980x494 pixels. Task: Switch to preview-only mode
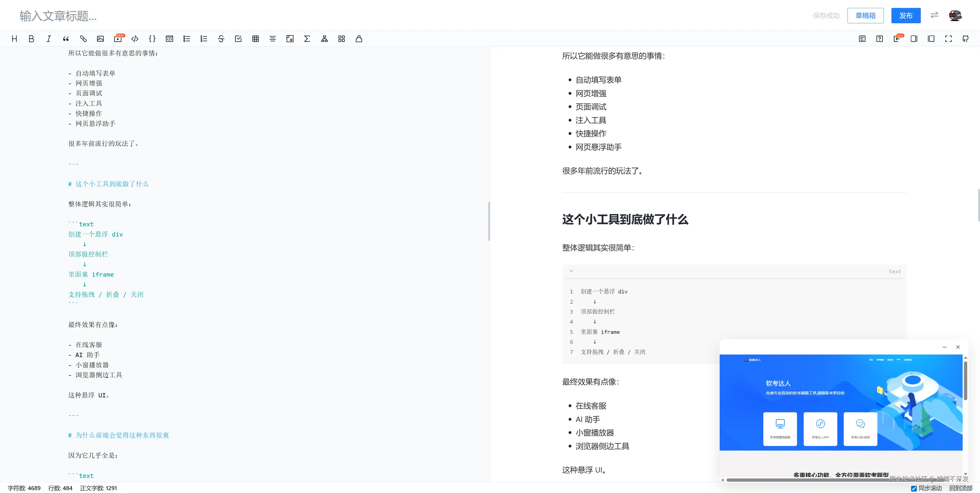point(931,39)
